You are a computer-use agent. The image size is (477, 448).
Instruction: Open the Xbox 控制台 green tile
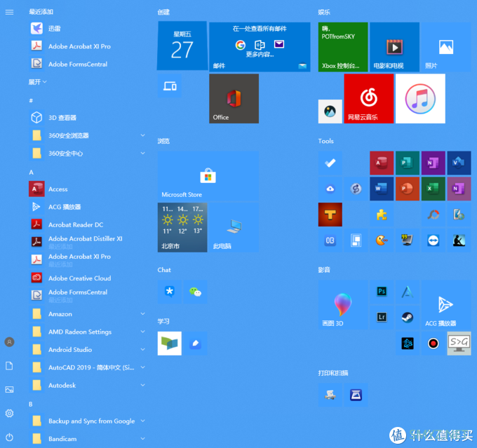pyautogui.click(x=343, y=47)
